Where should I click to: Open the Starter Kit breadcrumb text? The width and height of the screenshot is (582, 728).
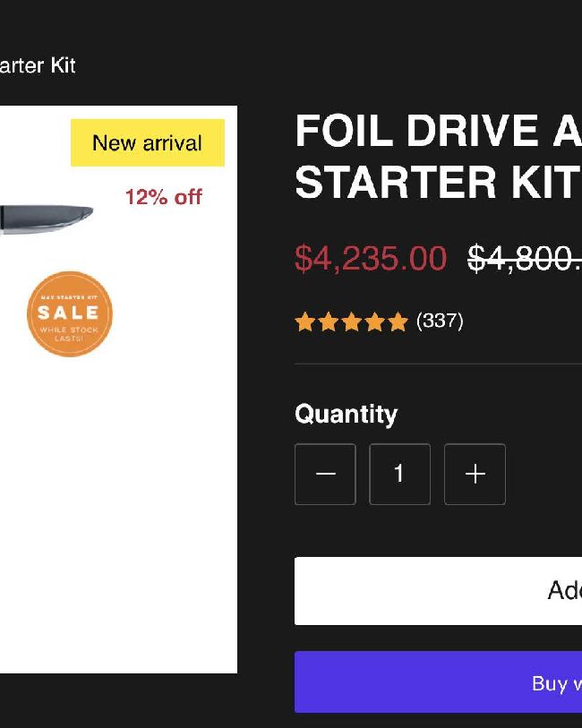coord(38,65)
